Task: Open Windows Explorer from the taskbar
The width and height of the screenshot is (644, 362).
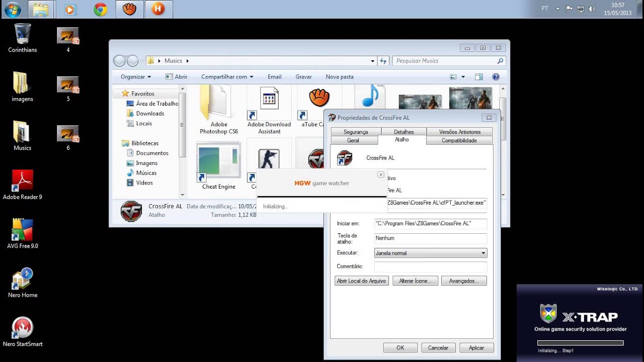Action: tap(41, 9)
